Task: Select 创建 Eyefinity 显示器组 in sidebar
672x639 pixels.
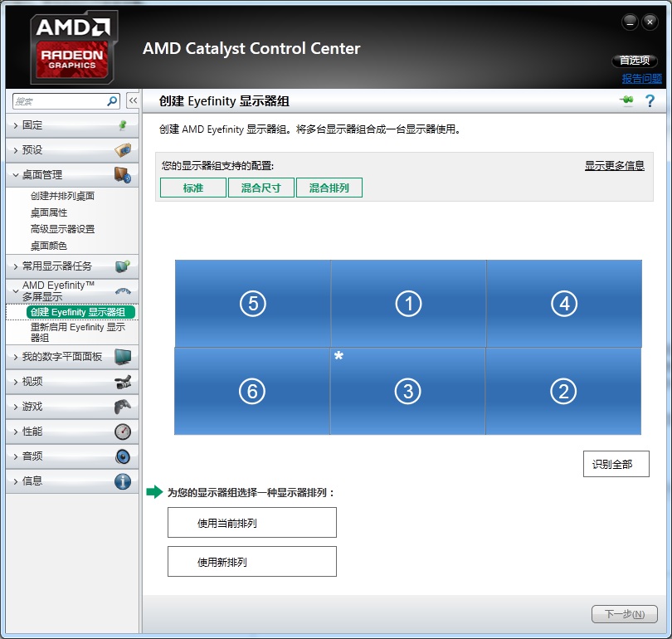Action: tap(80, 312)
